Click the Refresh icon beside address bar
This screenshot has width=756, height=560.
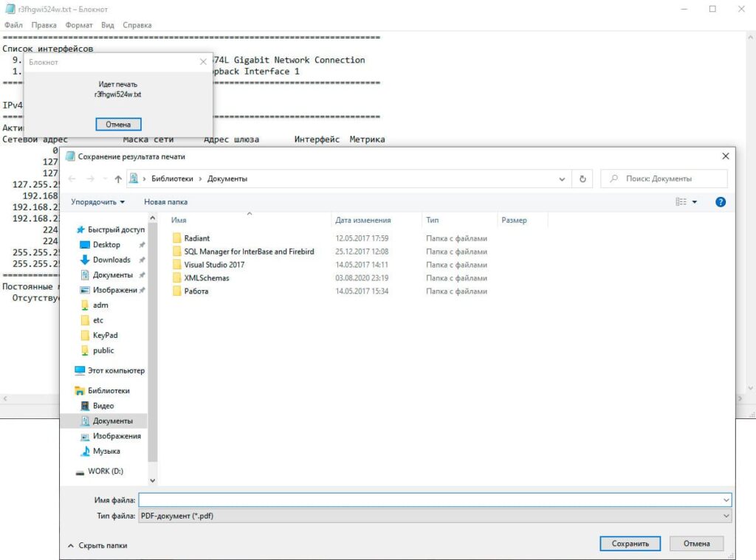click(583, 179)
